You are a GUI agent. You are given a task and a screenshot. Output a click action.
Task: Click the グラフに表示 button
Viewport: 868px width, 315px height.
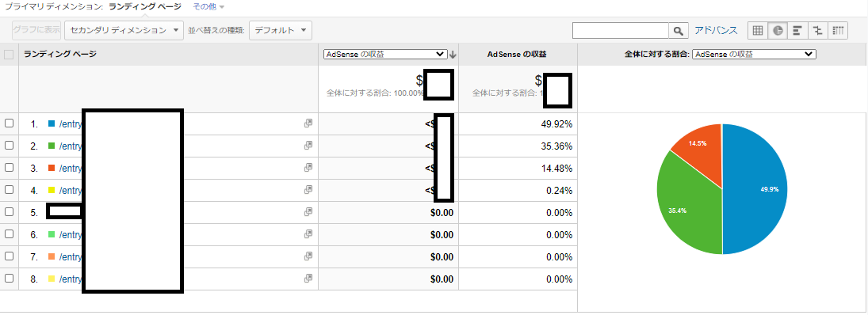[36, 30]
